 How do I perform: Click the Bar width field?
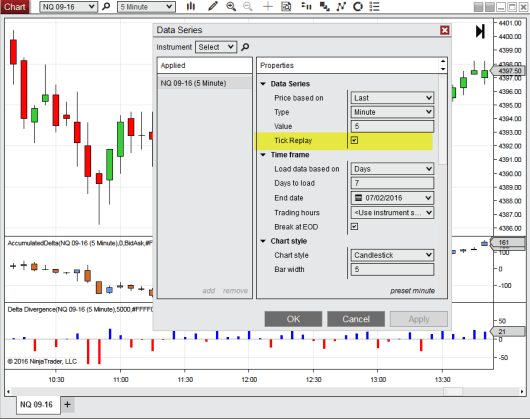pos(392,269)
